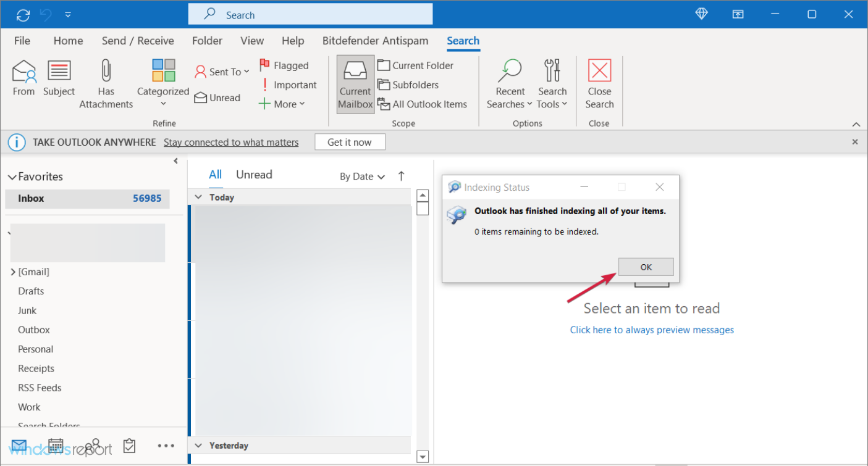Open the Sent To dropdown
The height and width of the screenshot is (466, 868).
(221, 72)
